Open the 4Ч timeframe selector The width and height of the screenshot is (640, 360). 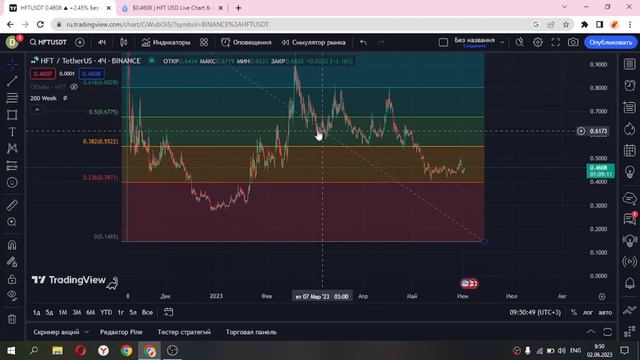click(102, 42)
